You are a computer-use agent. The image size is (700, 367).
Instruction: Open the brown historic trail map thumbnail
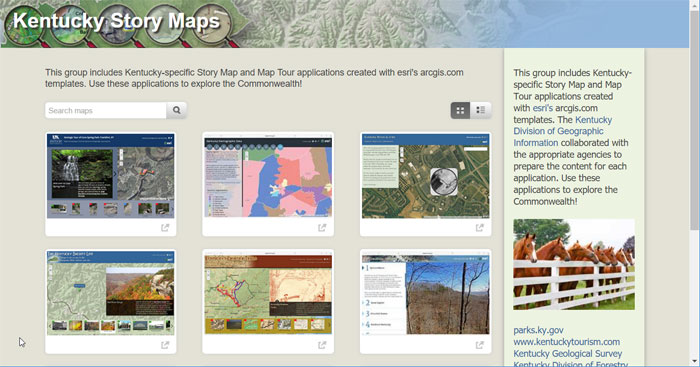pyautogui.click(x=268, y=292)
